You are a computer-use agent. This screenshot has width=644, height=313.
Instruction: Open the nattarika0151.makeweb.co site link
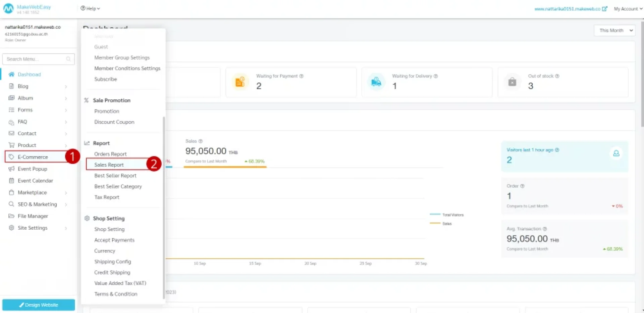[567, 9]
